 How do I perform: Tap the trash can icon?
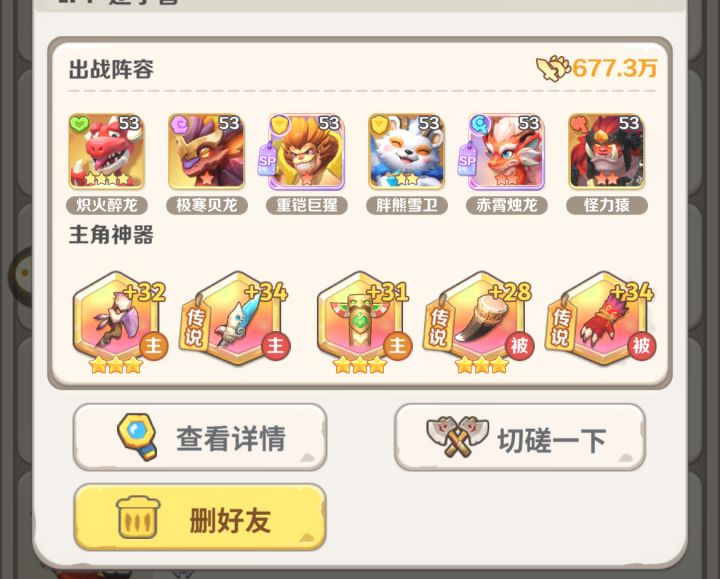138,517
